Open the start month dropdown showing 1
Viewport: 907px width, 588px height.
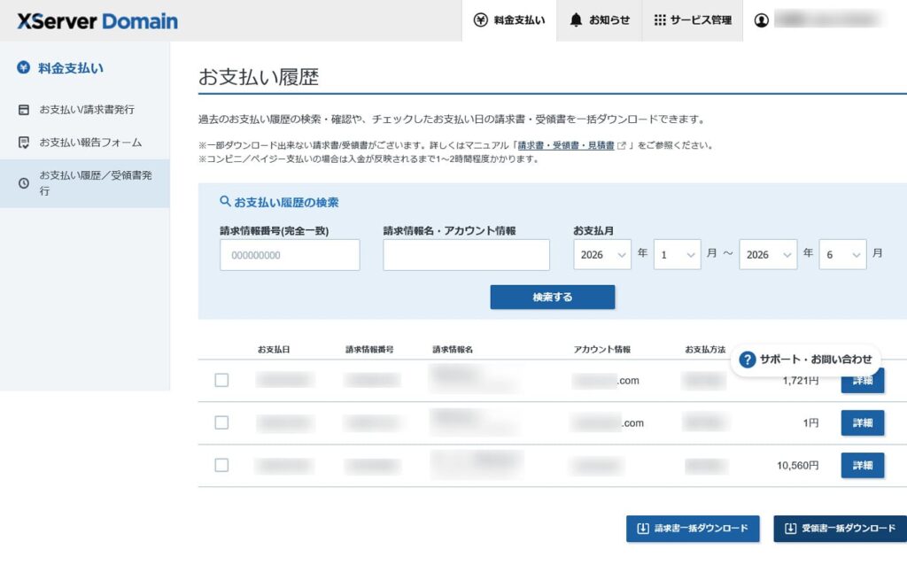coord(678,254)
